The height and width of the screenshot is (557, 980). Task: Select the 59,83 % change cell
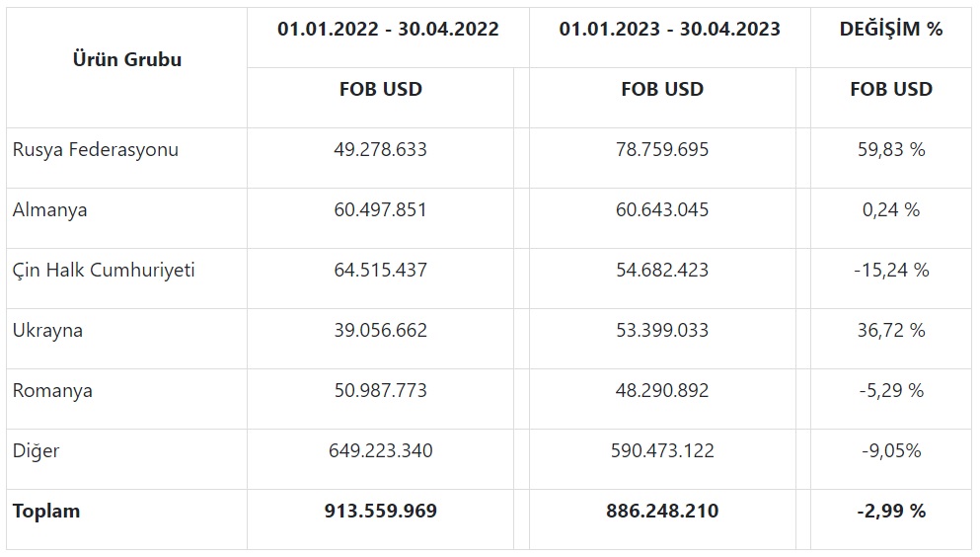[x=890, y=149]
